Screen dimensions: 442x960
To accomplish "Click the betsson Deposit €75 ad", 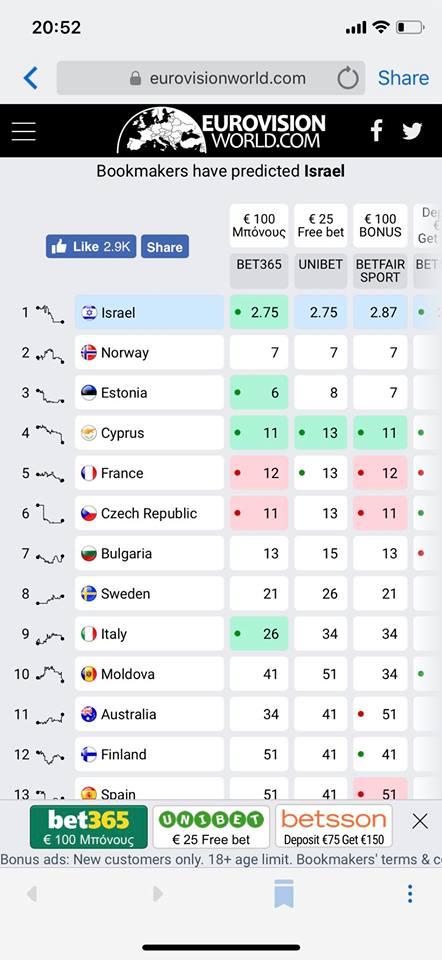I will (334, 826).
